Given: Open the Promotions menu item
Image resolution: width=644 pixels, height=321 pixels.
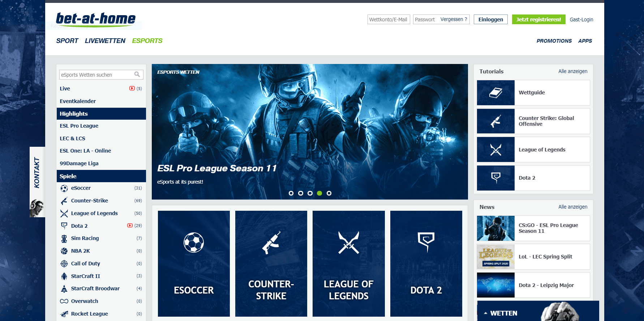Looking at the screenshot, I should pyautogui.click(x=554, y=41).
